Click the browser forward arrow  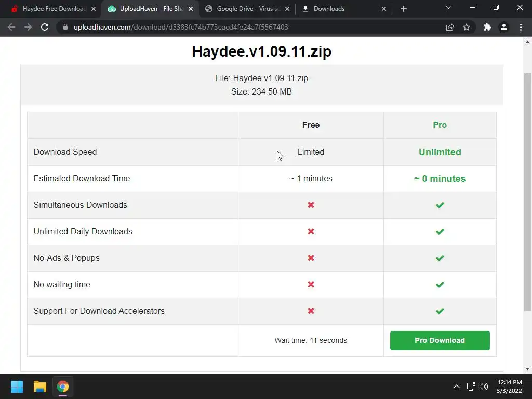tap(28, 27)
